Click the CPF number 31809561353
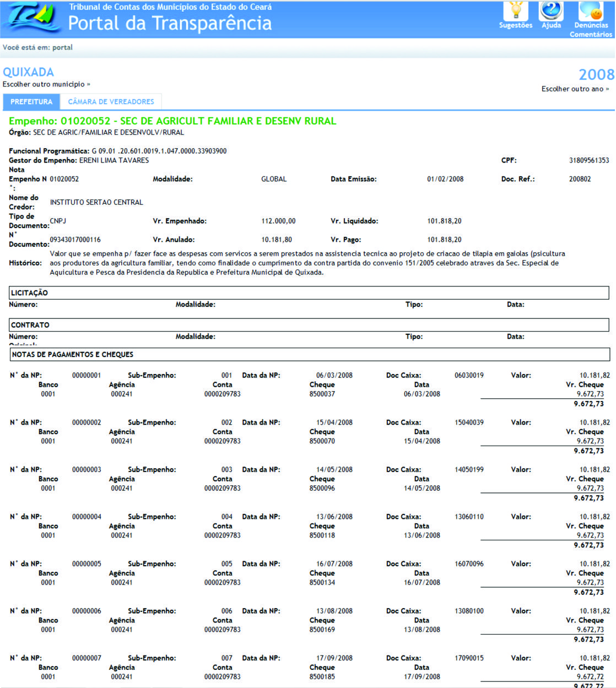Screen dimensions: 616x688 pos(589,161)
